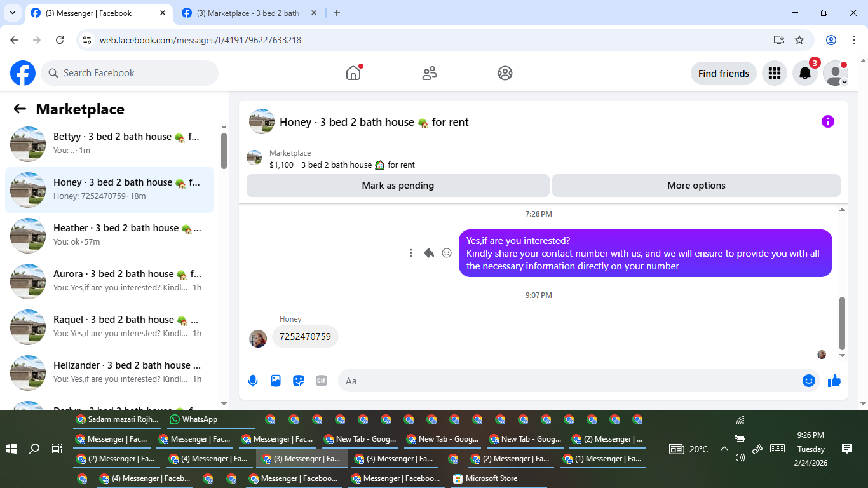Click the 7252470759 message bubble
Screen dimensions: 868x488
(305, 337)
